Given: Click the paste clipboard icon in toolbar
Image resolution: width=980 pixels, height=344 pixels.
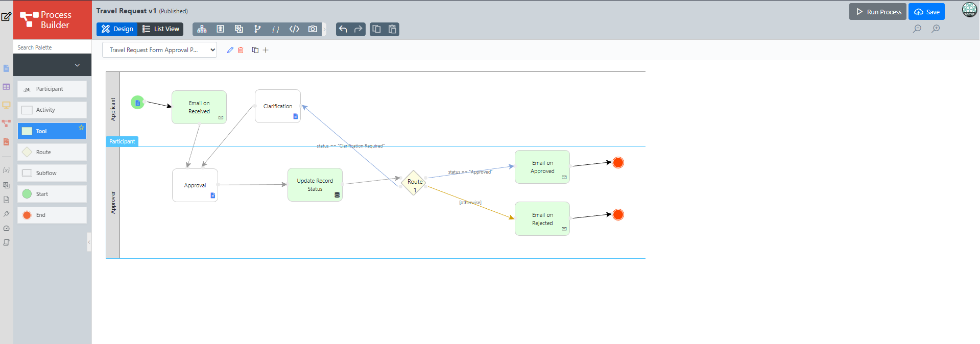Looking at the screenshot, I should coord(392,29).
